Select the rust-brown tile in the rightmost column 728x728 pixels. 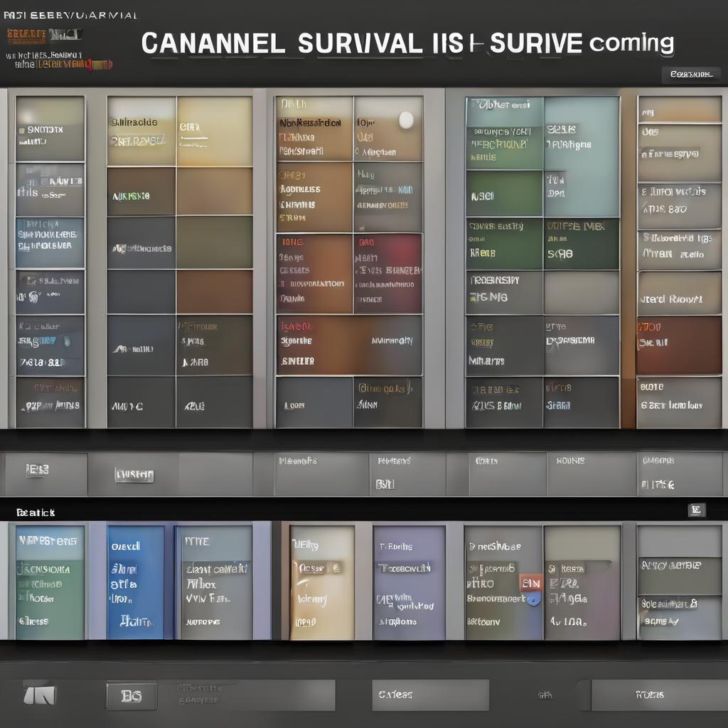click(x=679, y=346)
